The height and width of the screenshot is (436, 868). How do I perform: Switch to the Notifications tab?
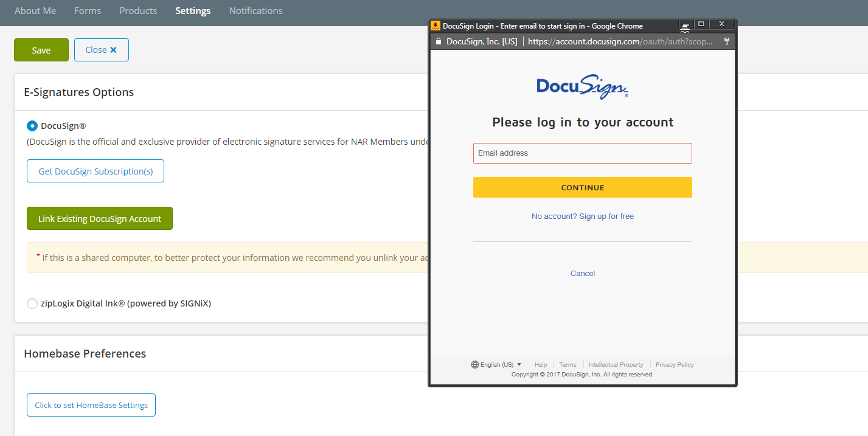point(255,10)
